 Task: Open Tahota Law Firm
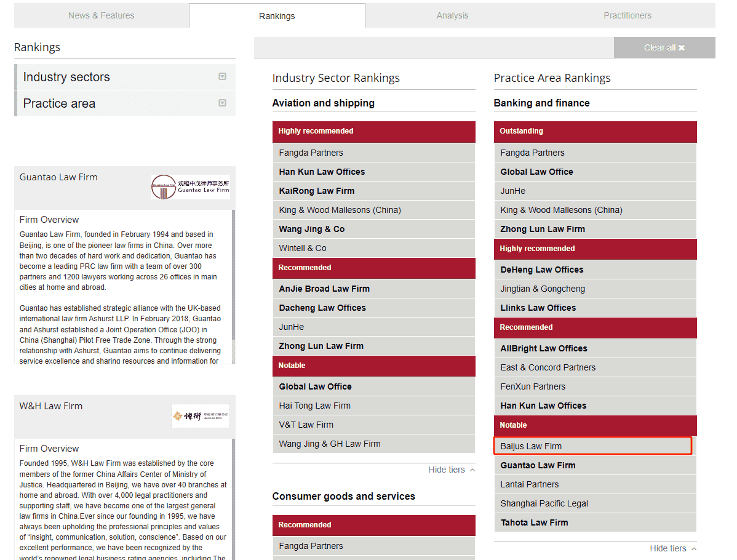click(x=595, y=522)
